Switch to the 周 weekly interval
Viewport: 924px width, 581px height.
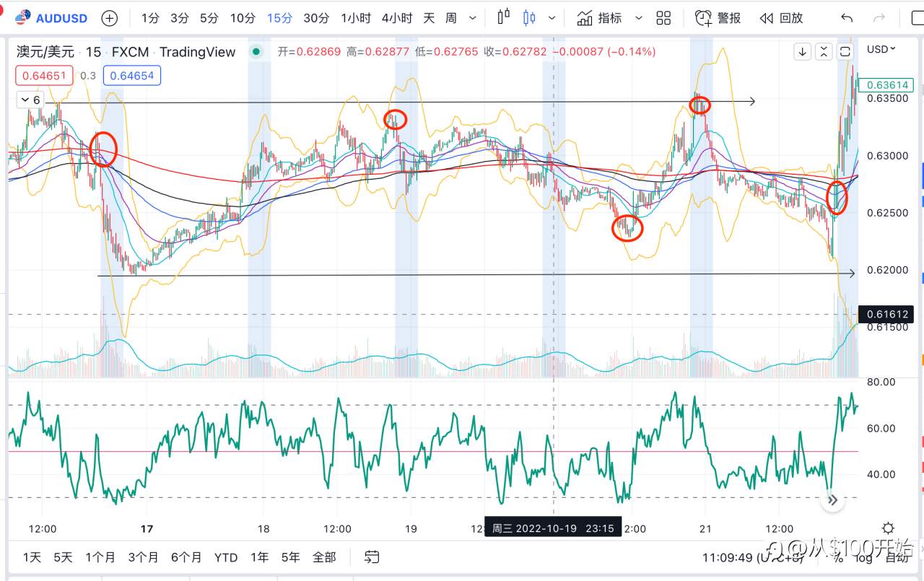tap(451, 18)
